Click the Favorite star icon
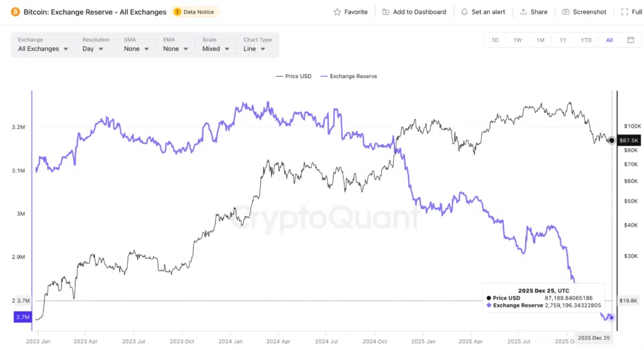 pyautogui.click(x=337, y=12)
